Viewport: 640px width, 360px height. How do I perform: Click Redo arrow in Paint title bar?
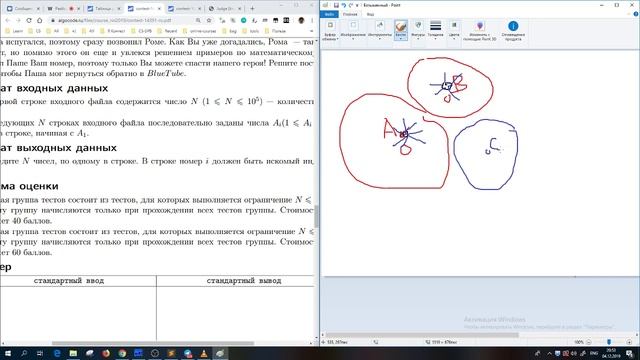[351, 5]
